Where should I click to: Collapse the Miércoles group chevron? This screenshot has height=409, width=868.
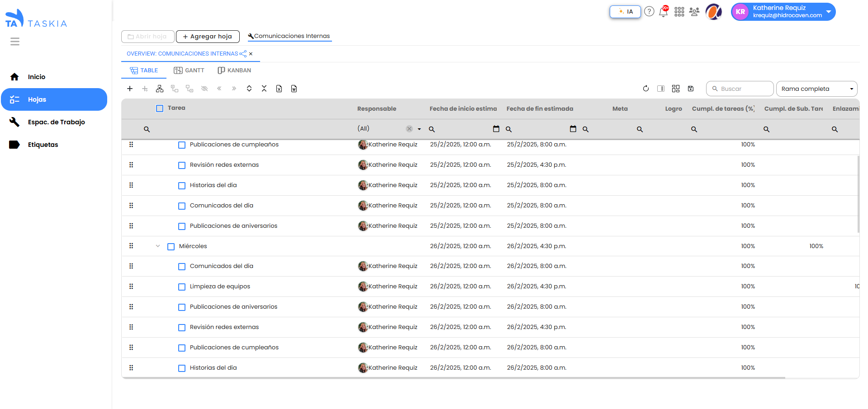(x=158, y=246)
